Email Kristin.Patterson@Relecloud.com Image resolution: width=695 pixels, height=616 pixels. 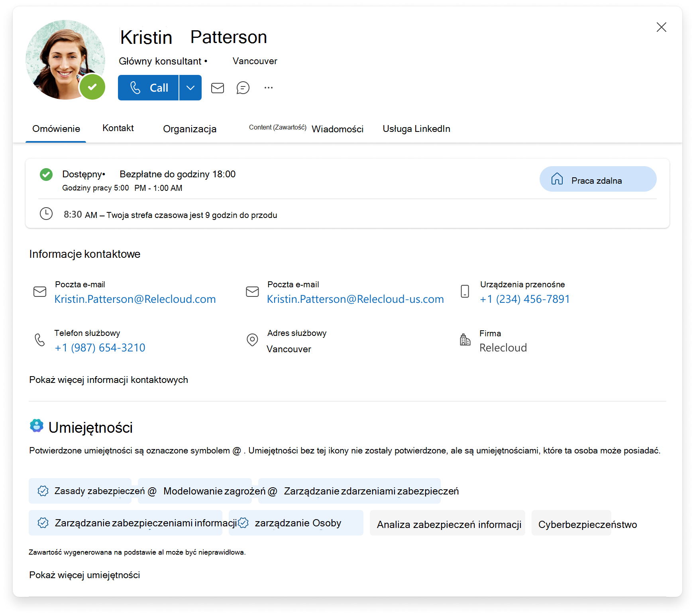point(135,299)
